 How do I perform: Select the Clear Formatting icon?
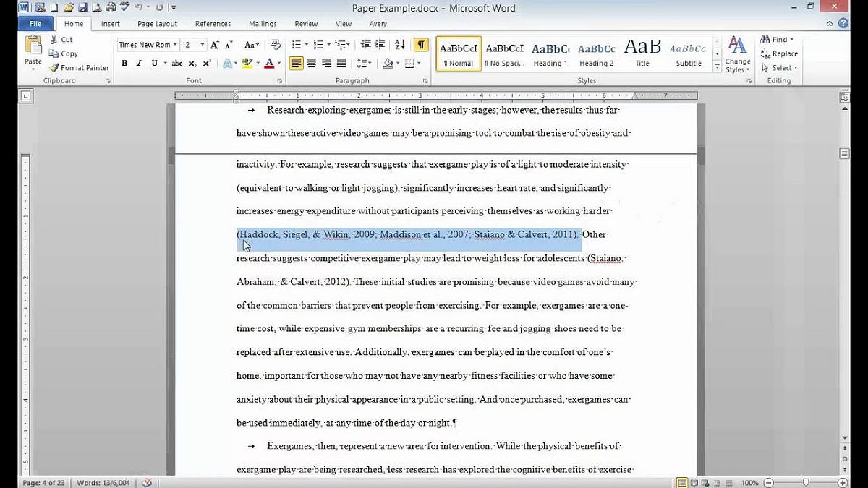pyautogui.click(x=275, y=44)
